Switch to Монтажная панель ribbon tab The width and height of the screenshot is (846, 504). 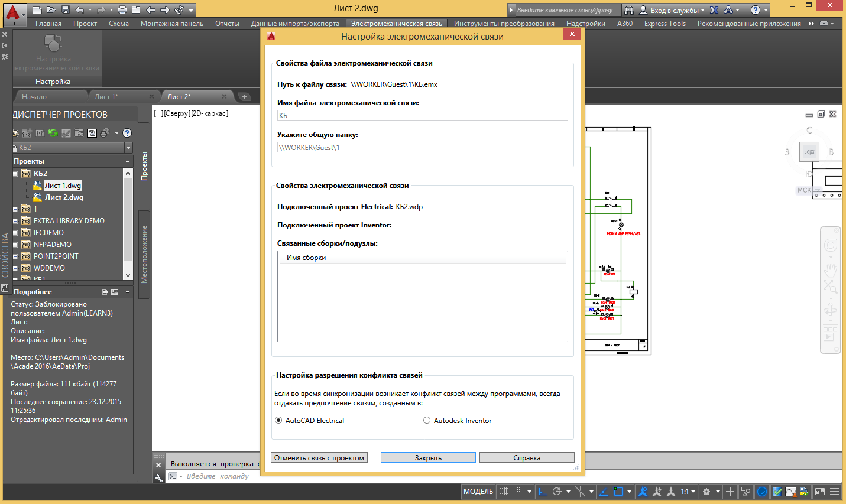click(x=172, y=24)
